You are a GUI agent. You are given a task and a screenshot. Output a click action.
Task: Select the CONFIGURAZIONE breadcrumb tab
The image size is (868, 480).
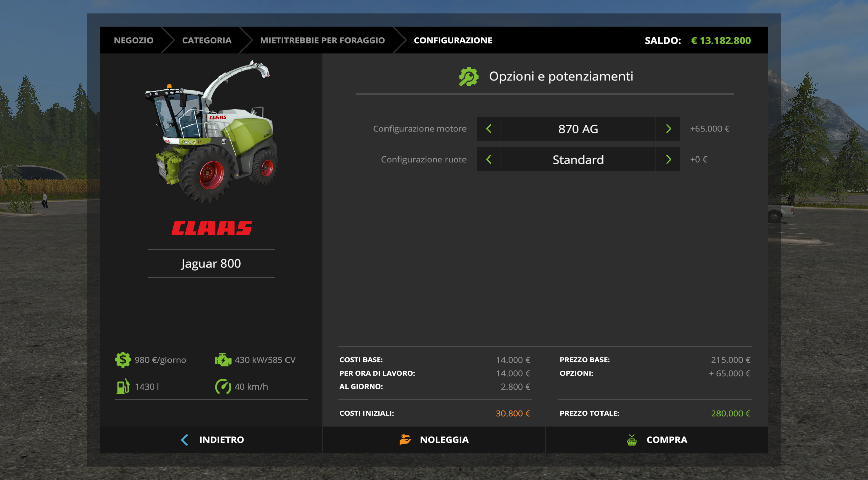pos(453,40)
